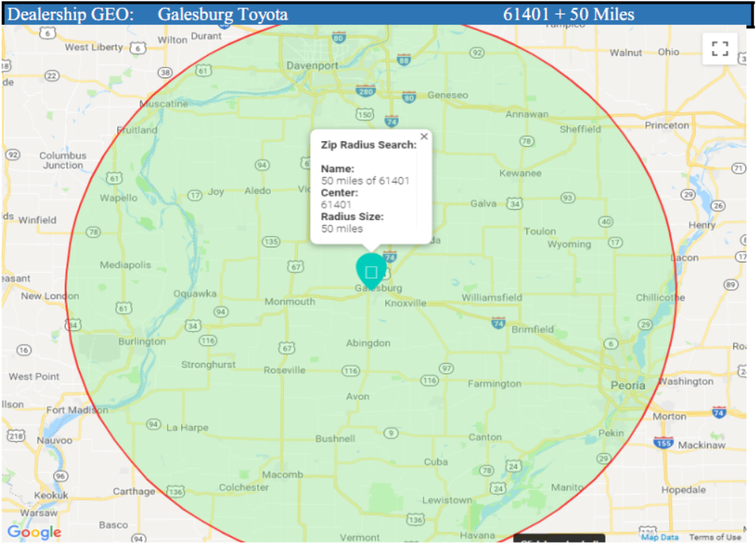Click the Burlington city label
Screen dimensions: 756x551
142,341
